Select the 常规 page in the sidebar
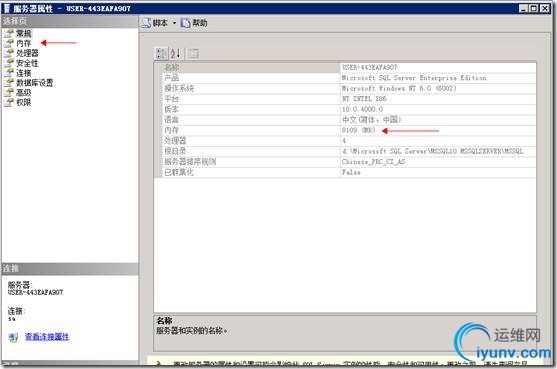The image size is (557, 369). point(24,33)
